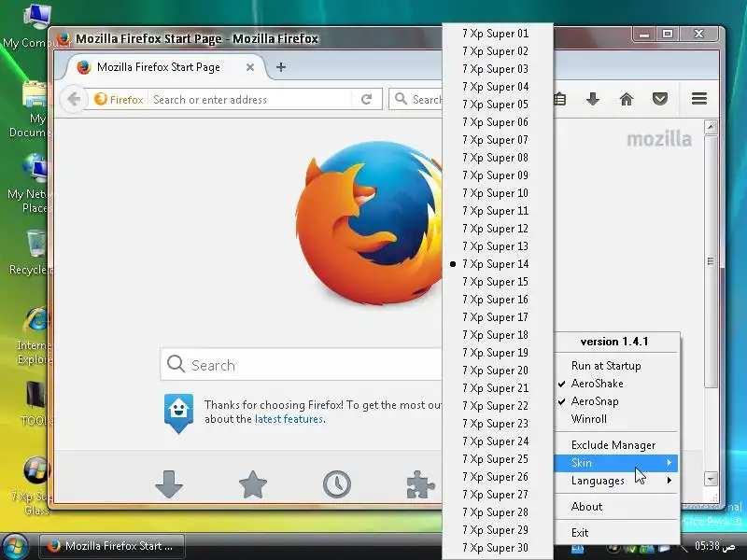
Task: Select skin 7 Xp Super 11
Action: [x=498, y=211]
